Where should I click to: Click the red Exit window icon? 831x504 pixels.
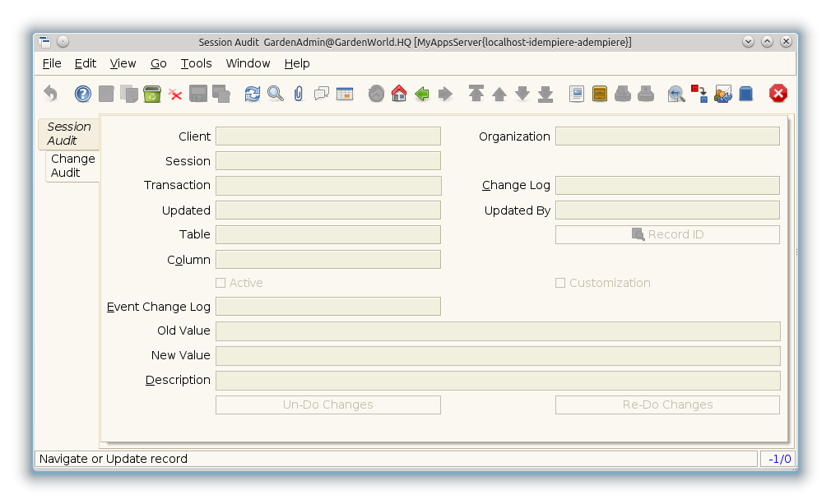(x=778, y=94)
